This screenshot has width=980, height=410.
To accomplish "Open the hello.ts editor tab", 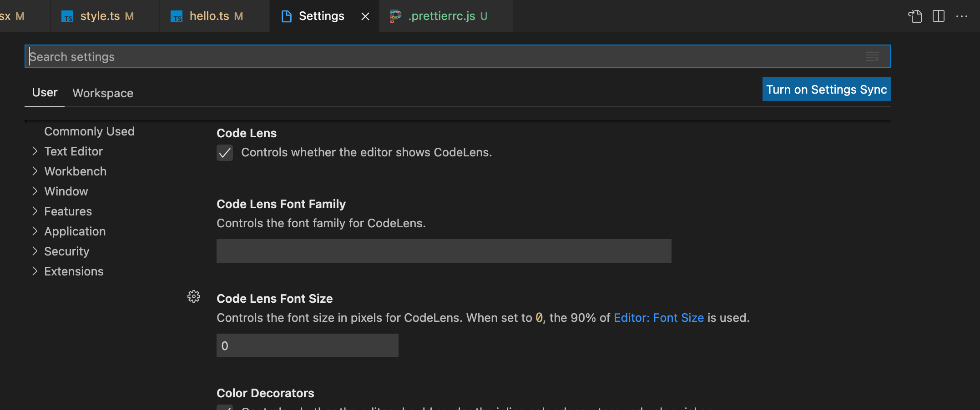I will coord(209,16).
